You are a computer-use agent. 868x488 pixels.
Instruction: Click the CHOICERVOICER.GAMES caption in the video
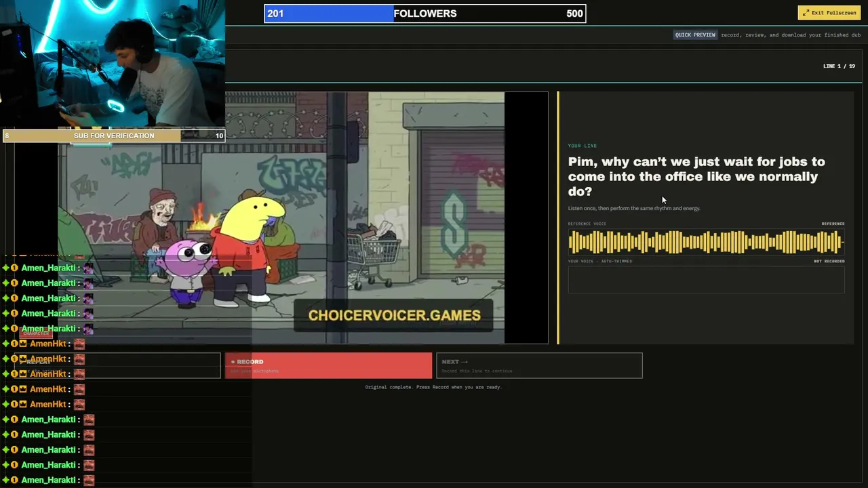point(394,315)
